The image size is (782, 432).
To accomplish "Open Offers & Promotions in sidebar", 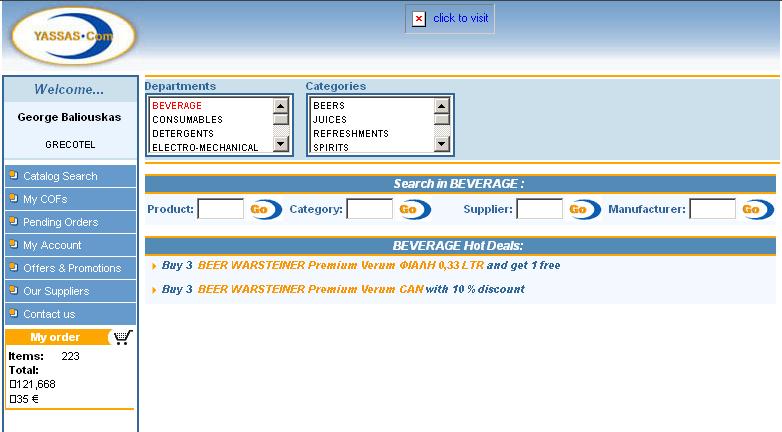I will click(70, 268).
